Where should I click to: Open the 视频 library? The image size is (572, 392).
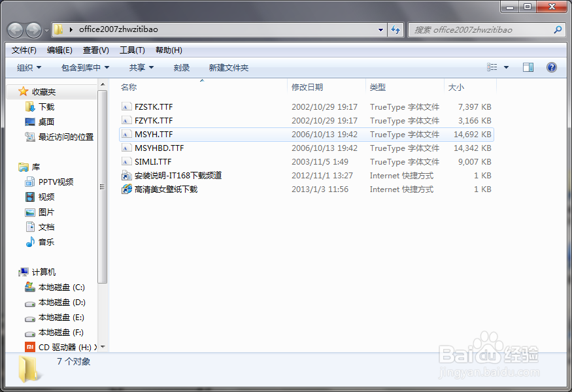click(x=46, y=197)
